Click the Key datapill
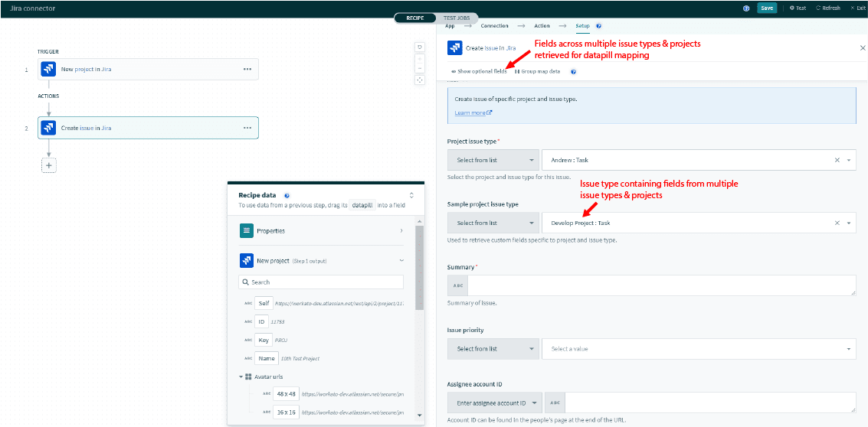868x427 pixels. pos(264,341)
